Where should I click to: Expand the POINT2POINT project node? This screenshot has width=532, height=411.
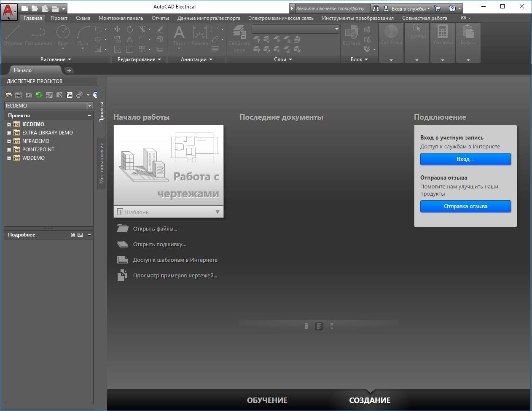coord(9,150)
